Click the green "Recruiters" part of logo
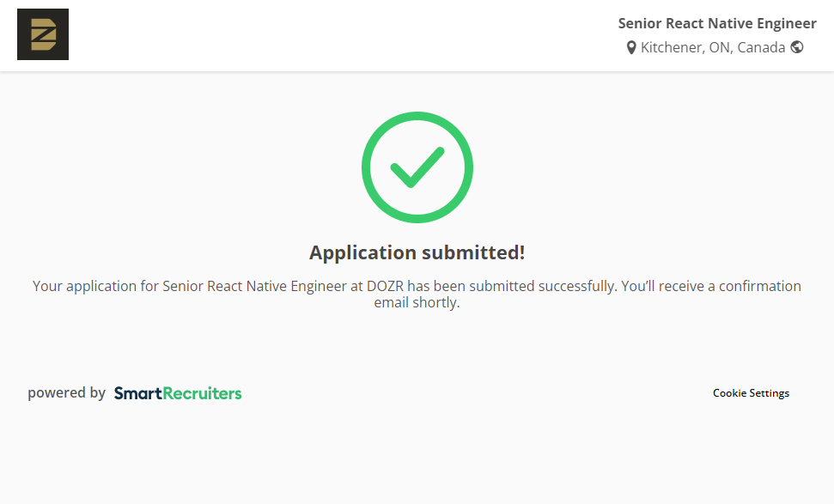834x504 pixels. click(x=202, y=393)
